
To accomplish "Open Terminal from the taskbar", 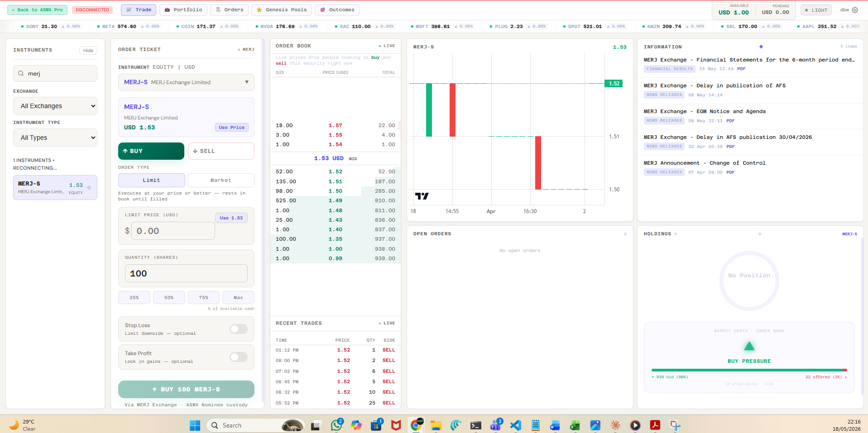I will [x=476, y=425].
